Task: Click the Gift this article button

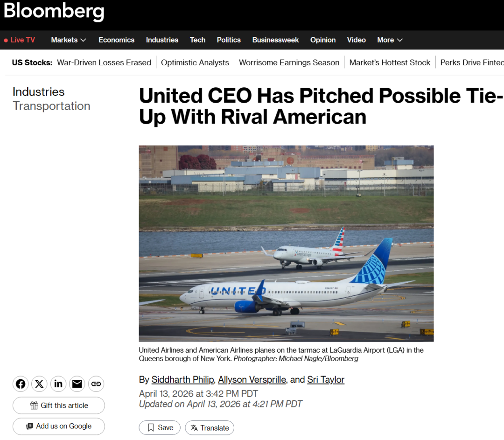Action: pyautogui.click(x=59, y=405)
